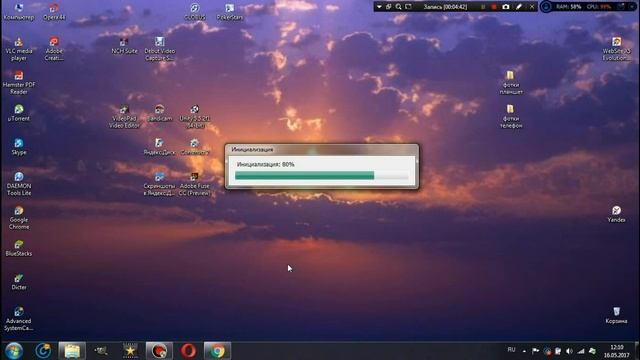Viewport: 640px width, 360px height.
Task: Select the VLC media player shortcut
Action: click(19, 49)
